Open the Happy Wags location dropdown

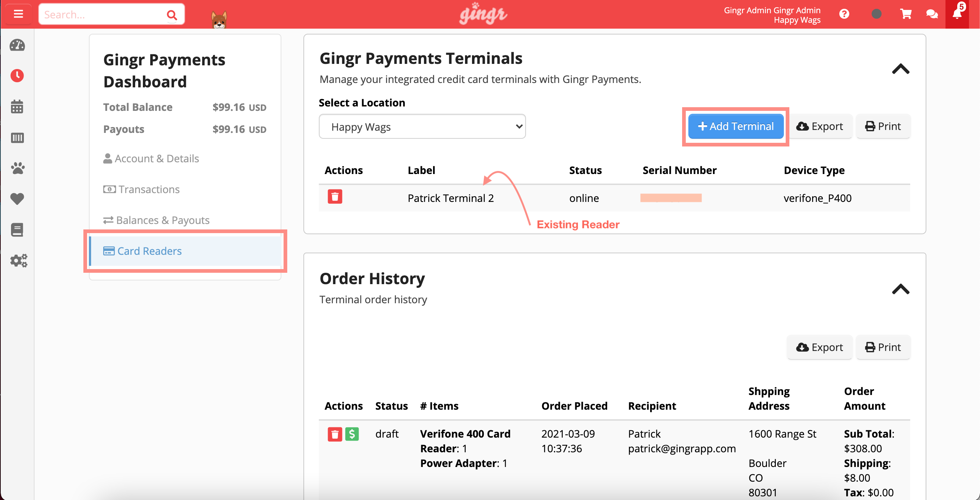point(422,127)
